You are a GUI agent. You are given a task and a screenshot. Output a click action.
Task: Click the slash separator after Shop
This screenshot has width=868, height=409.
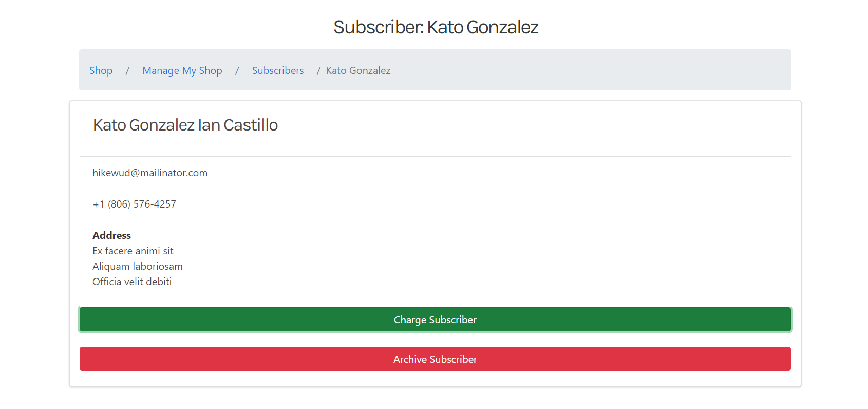coord(127,70)
